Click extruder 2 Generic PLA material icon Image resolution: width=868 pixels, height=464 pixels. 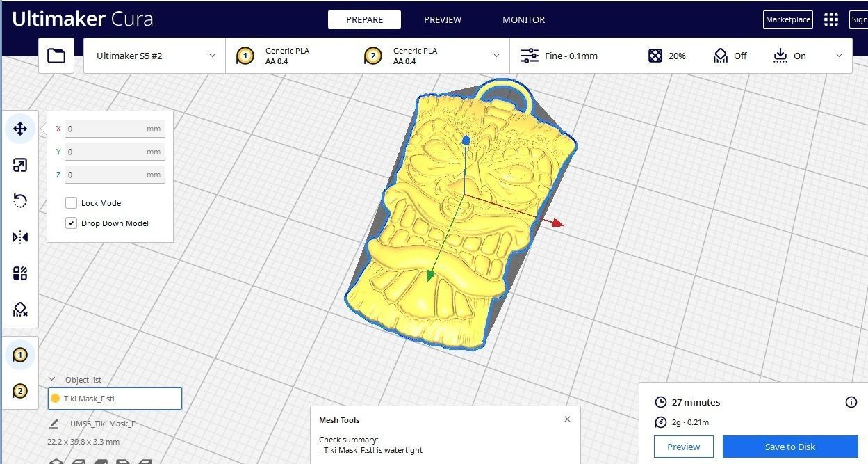(373, 56)
